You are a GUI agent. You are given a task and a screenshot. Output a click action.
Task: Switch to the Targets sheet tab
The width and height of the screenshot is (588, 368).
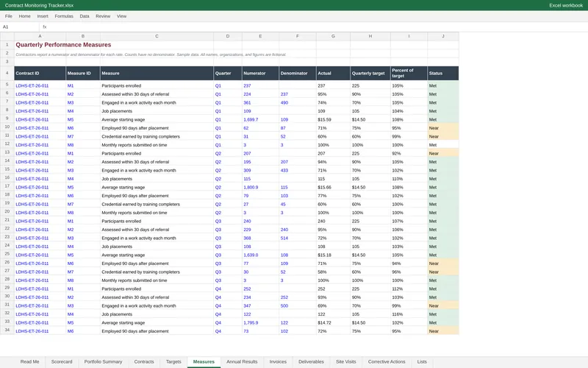[x=173, y=361]
